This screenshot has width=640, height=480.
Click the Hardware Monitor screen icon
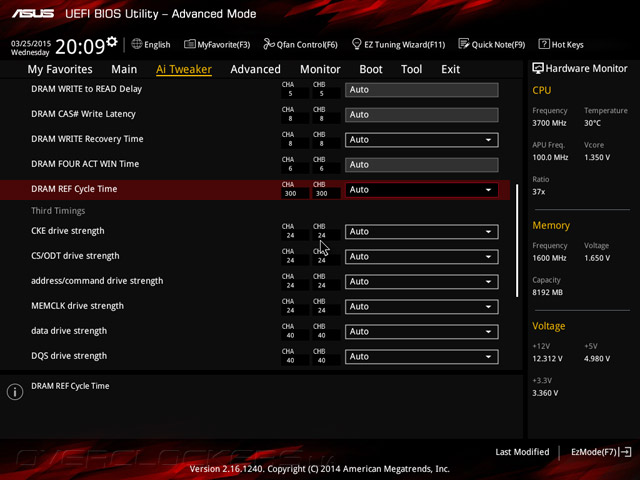[538, 68]
